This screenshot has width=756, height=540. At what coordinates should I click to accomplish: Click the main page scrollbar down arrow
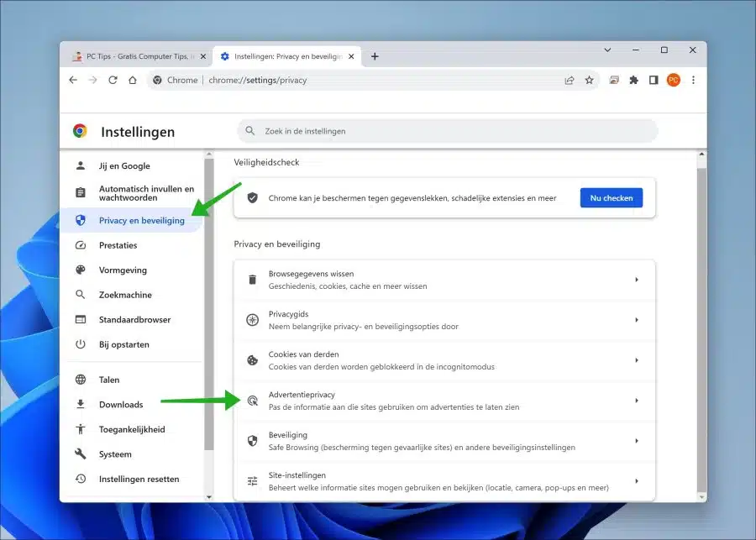tap(701, 497)
